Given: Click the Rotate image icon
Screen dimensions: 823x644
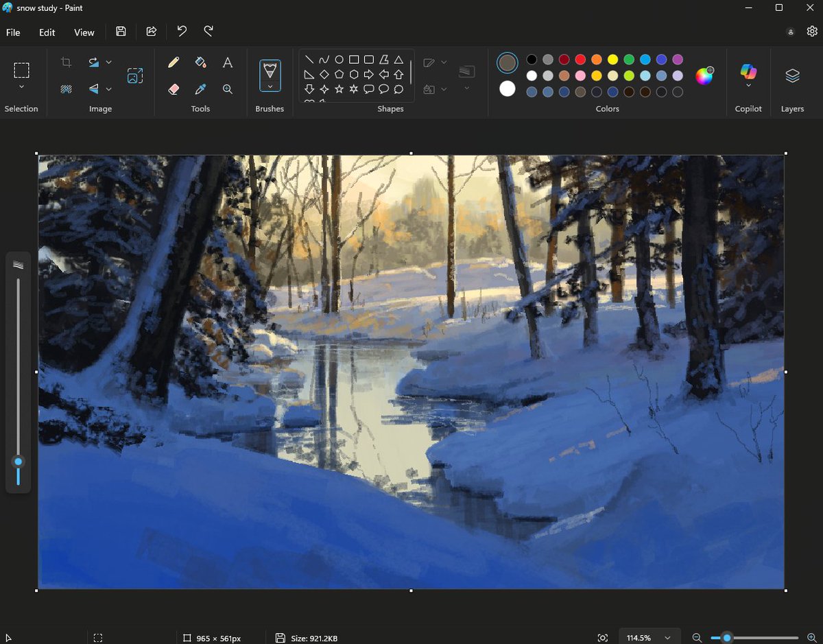Looking at the screenshot, I should tap(94, 62).
